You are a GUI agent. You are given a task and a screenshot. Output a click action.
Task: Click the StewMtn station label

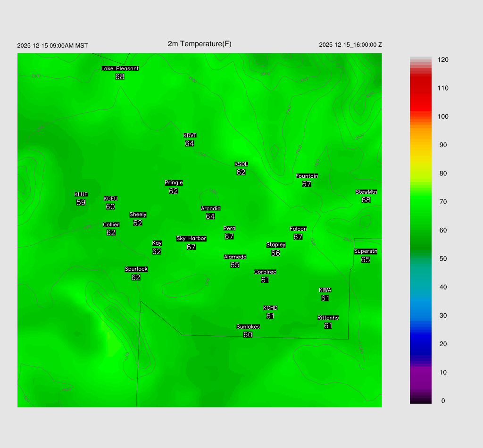coord(366,192)
